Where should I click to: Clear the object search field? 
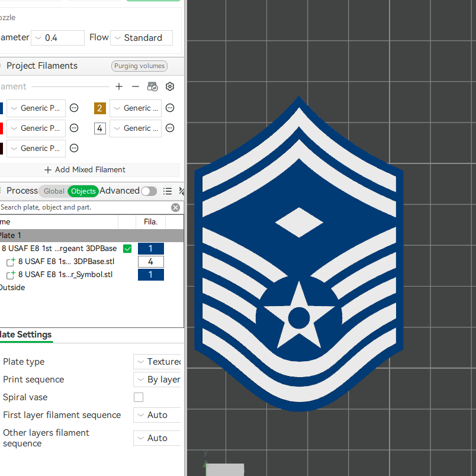pos(175,207)
